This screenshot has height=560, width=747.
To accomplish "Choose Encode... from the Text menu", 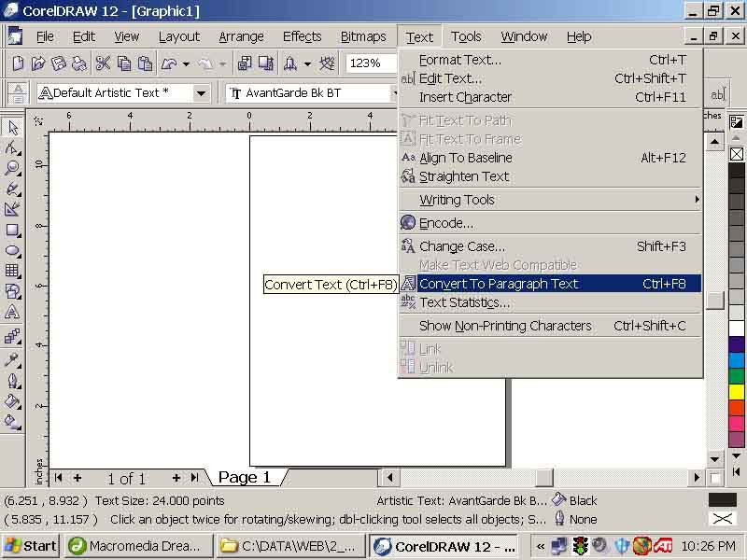I will [551, 223].
